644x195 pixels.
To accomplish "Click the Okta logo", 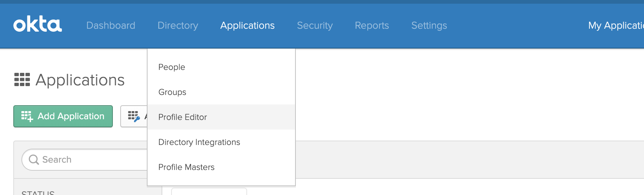I will [x=38, y=25].
